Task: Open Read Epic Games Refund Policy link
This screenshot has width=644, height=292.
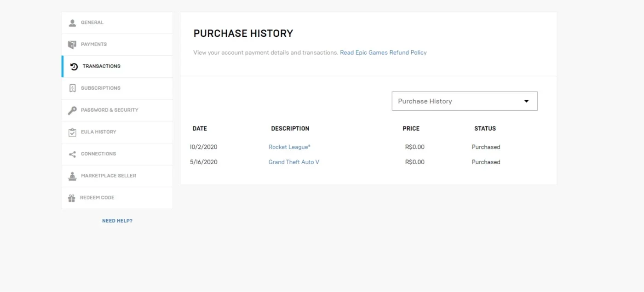Action: click(383, 52)
